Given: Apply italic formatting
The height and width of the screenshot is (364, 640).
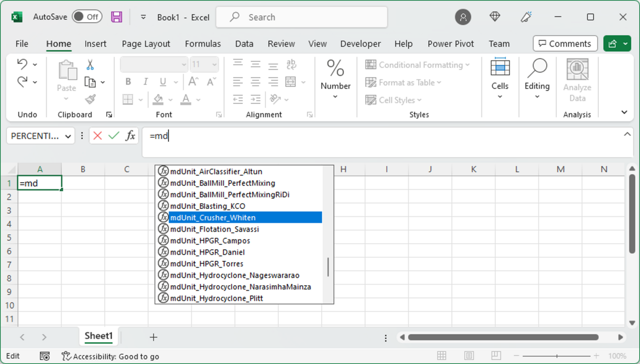Looking at the screenshot, I should [x=145, y=82].
